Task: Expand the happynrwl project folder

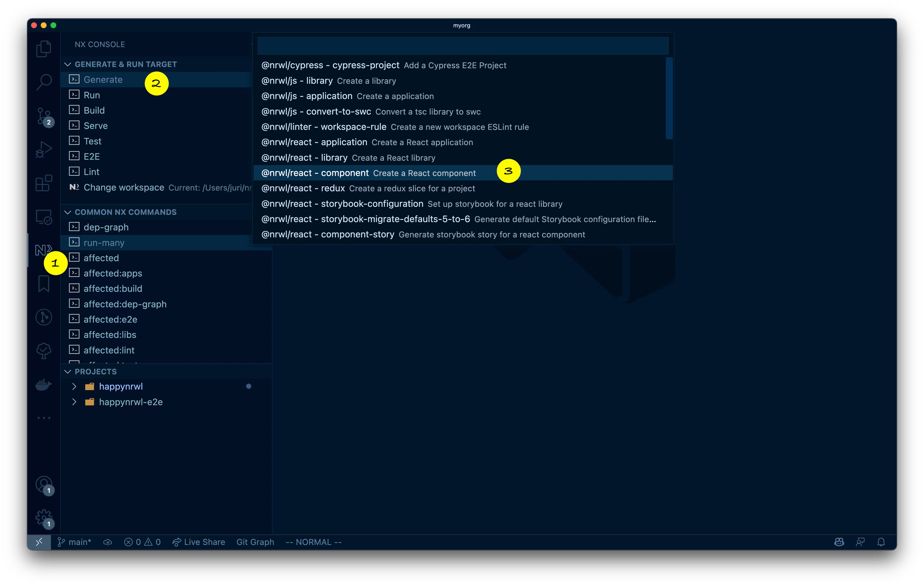Action: click(74, 386)
